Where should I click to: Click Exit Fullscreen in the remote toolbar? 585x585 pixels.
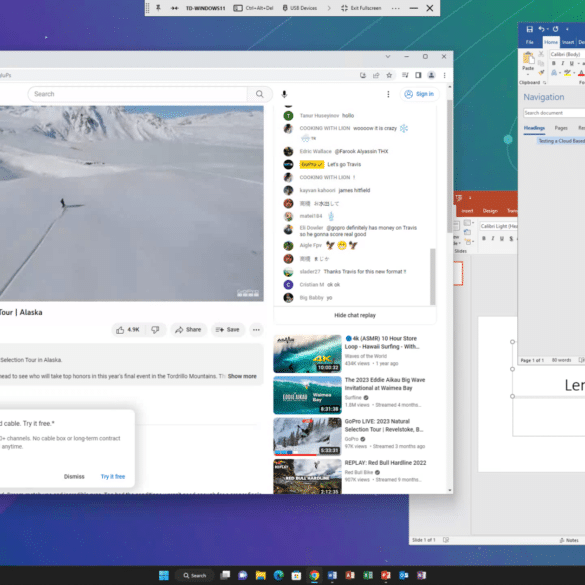point(361,8)
